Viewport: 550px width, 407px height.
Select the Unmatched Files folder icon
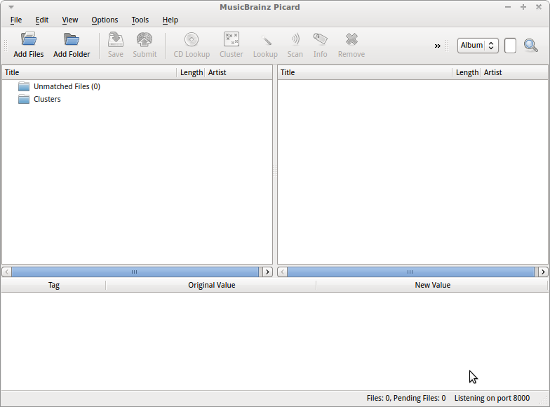tap(24, 86)
